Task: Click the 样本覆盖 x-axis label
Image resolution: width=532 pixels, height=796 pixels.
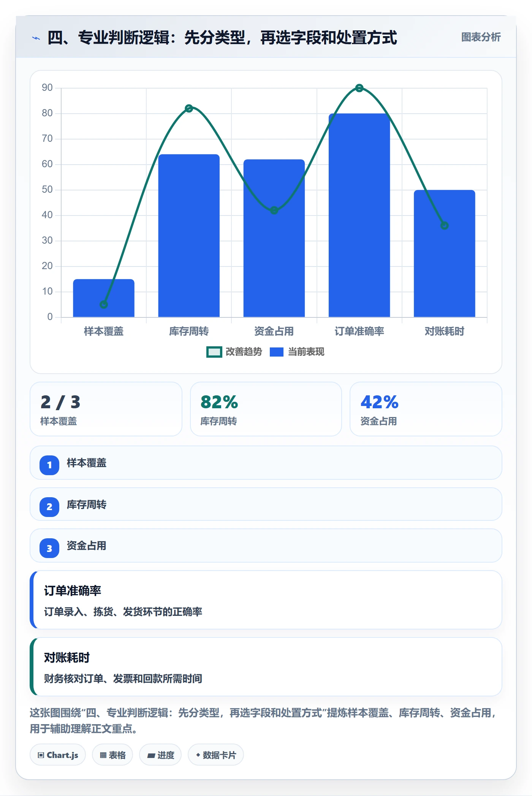Action: click(104, 331)
